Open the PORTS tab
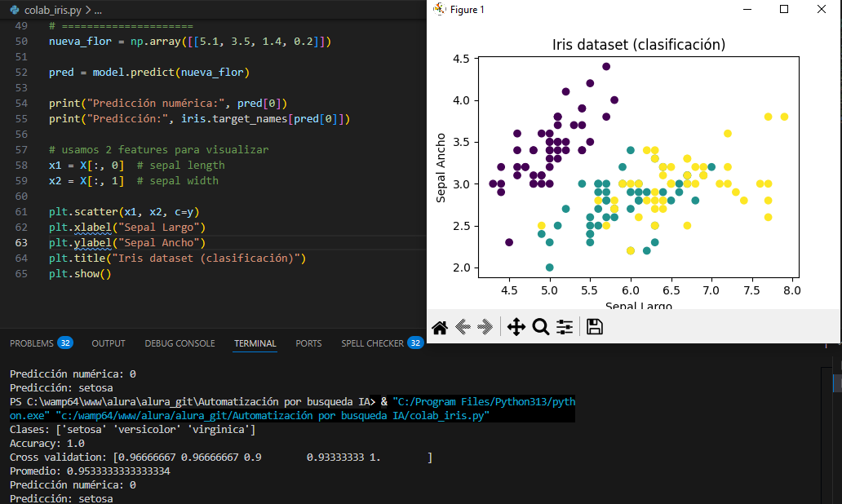The height and width of the screenshot is (504, 842). pos(308,343)
